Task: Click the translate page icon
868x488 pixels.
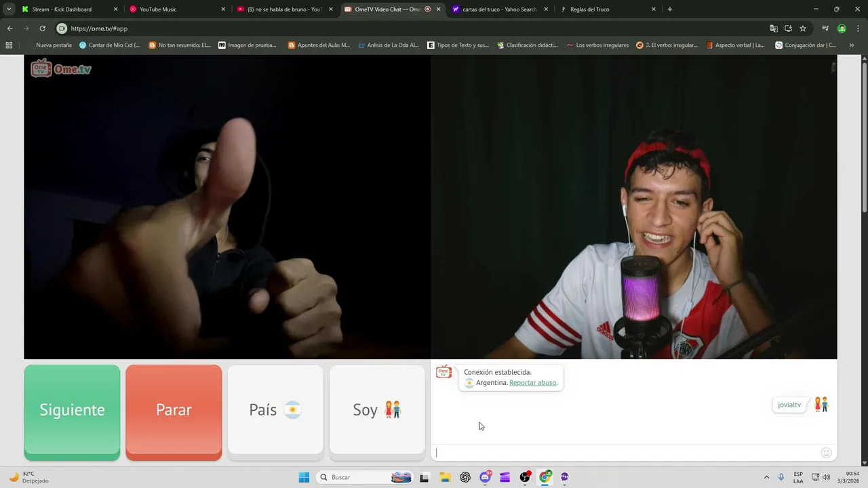Action: [774, 28]
